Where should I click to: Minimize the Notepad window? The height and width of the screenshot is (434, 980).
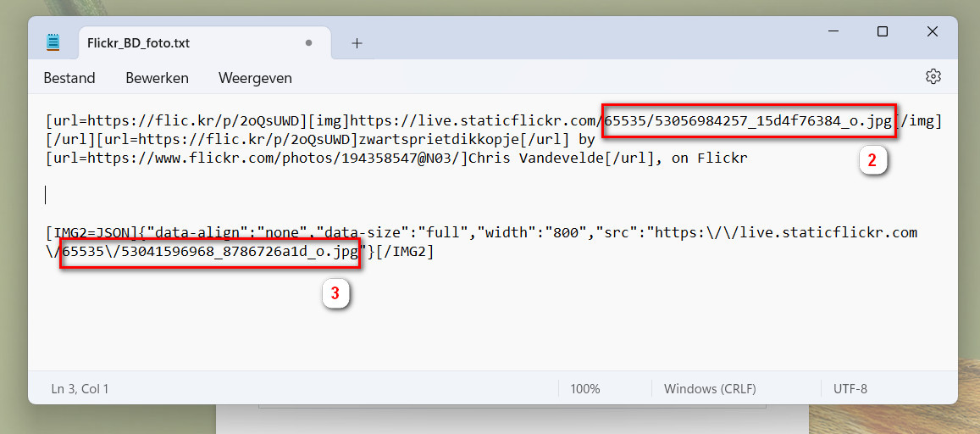coord(833,31)
